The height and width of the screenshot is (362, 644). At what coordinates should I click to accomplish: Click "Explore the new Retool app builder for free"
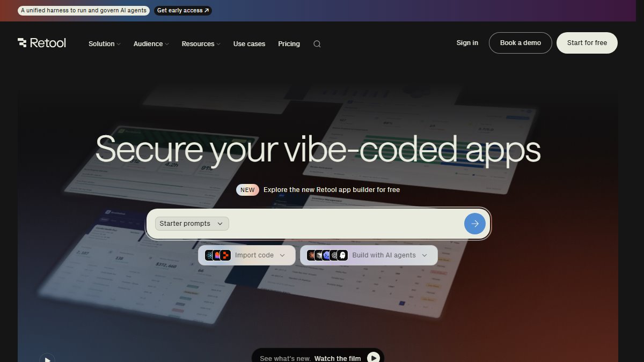click(332, 190)
